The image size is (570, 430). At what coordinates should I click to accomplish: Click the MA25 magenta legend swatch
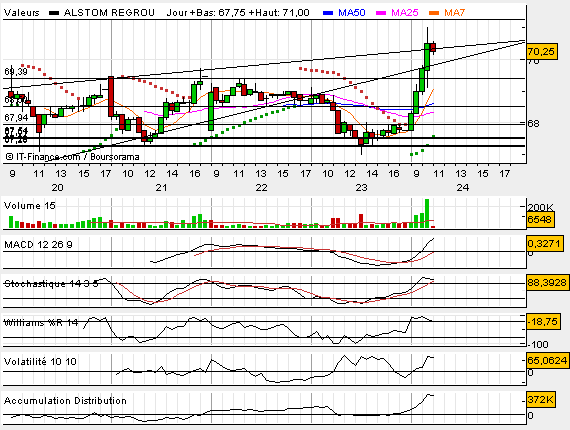(x=381, y=13)
